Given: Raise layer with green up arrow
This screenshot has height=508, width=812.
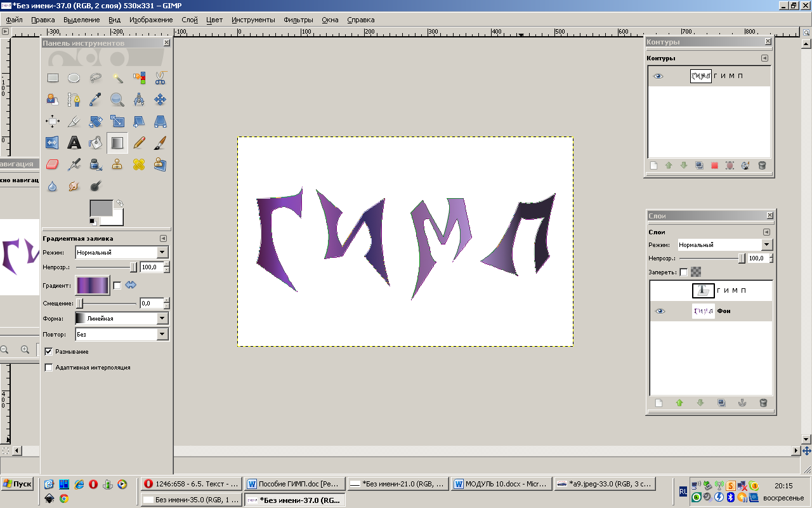Looking at the screenshot, I should [x=679, y=403].
